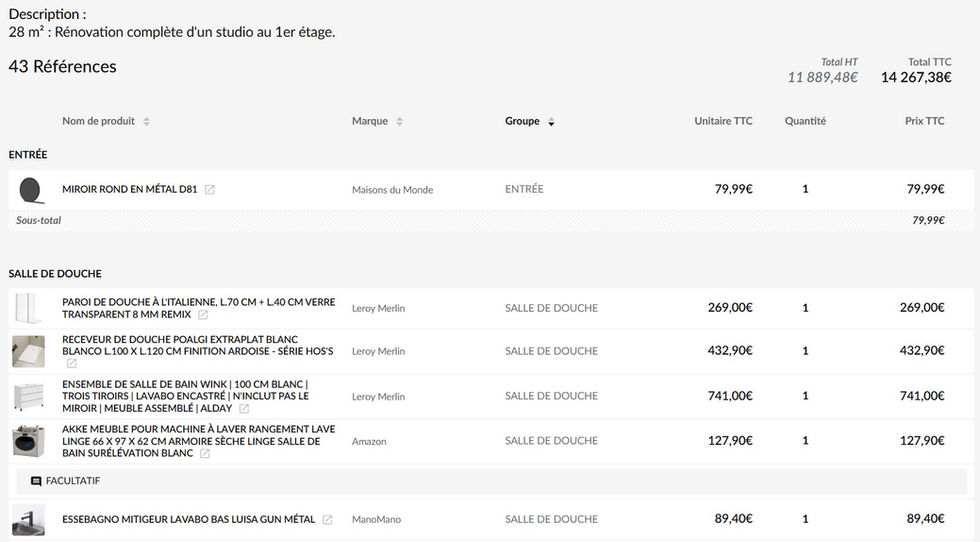This screenshot has height=542, width=980.
Task: Sort by Nom de produit column arrows
Action: [146, 122]
